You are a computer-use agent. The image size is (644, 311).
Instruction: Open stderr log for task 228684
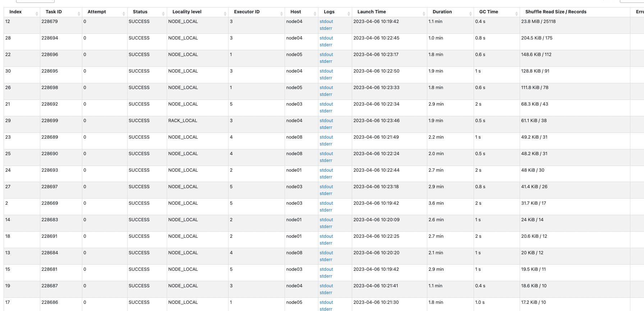(326, 260)
